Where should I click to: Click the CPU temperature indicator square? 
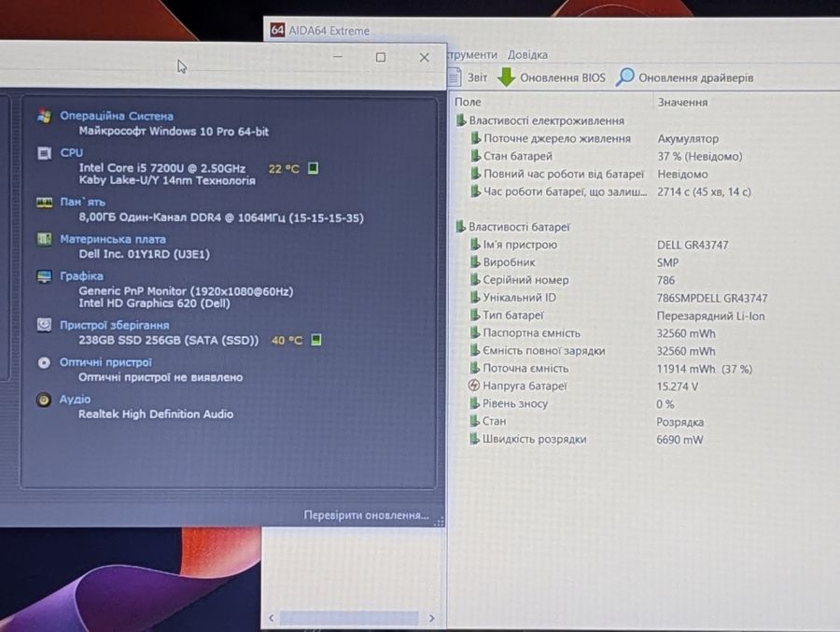click(314, 168)
